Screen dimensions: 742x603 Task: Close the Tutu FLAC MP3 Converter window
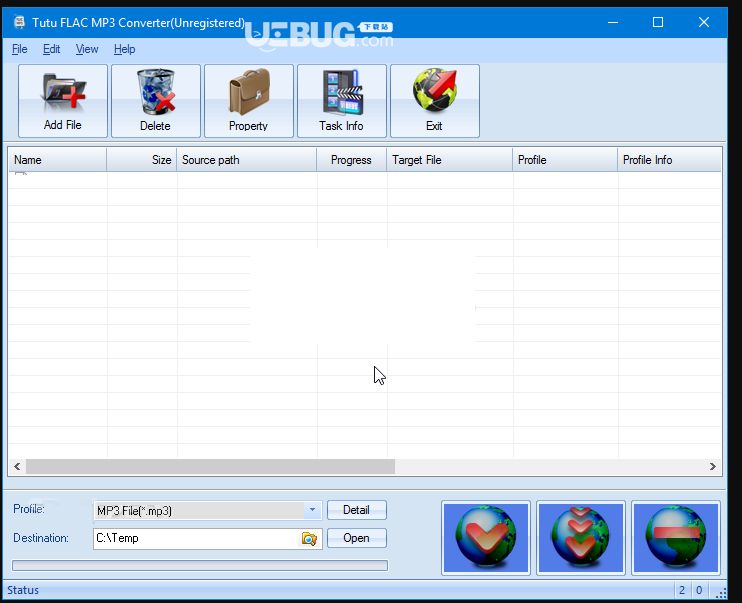point(704,22)
